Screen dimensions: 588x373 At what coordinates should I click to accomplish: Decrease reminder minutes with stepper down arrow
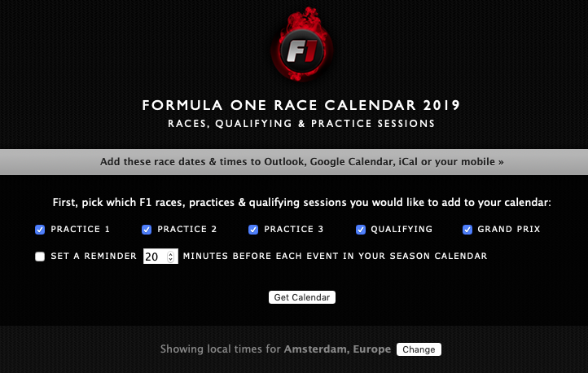tap(171, 259)
